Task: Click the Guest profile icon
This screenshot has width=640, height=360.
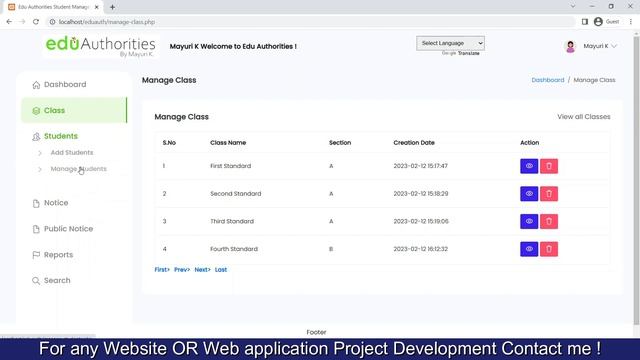Action: 598,22
